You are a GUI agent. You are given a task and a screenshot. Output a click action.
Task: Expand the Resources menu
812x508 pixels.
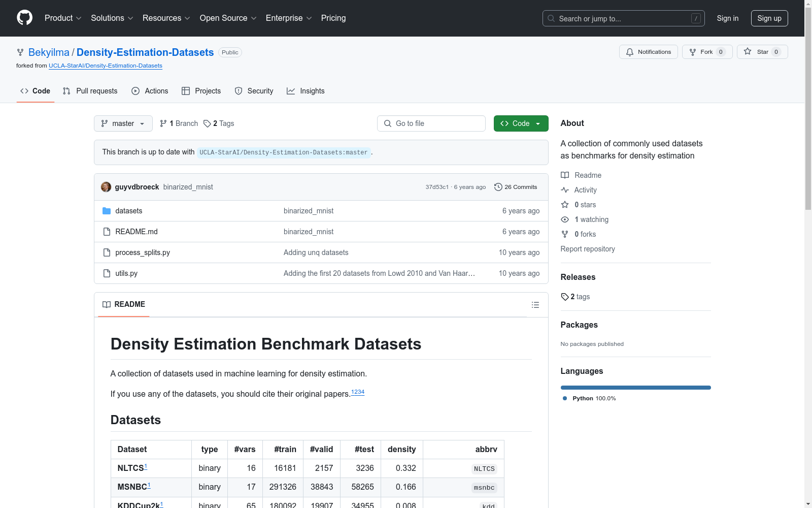(x=166, y=18)
